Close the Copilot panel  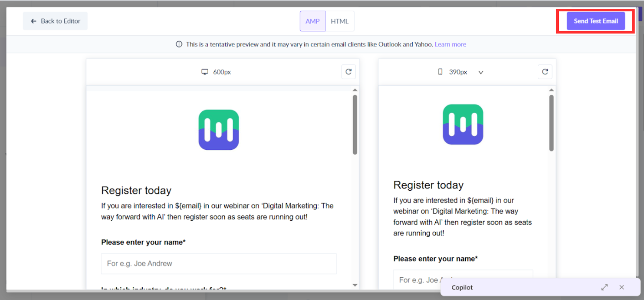point(622,287)
